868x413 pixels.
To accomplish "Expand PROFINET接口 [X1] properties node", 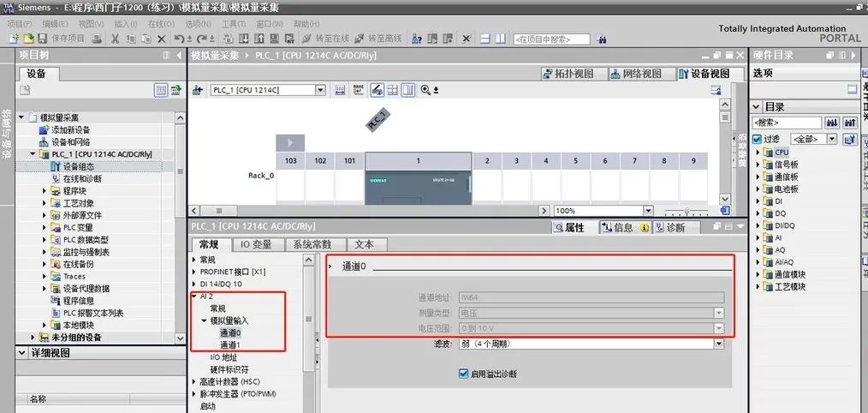I will pos(194,272).
